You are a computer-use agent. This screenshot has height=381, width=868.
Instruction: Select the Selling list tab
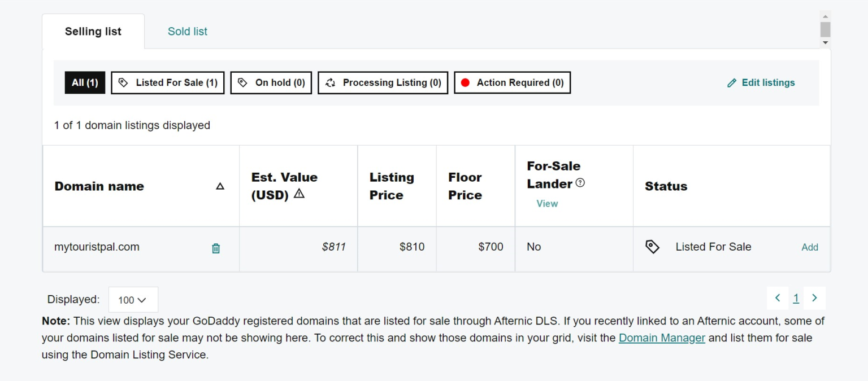point(93,32)
